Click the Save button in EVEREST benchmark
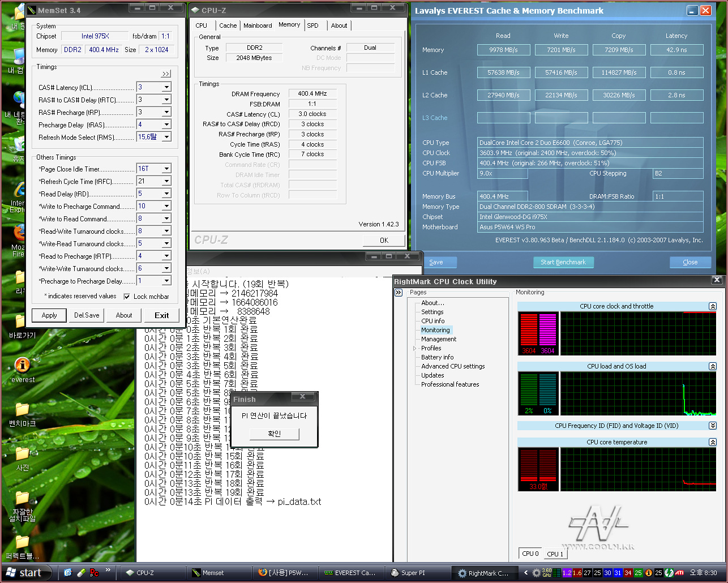Image resolution: width=728 pixels, height=583 pixels. click(x=436, y=262)
